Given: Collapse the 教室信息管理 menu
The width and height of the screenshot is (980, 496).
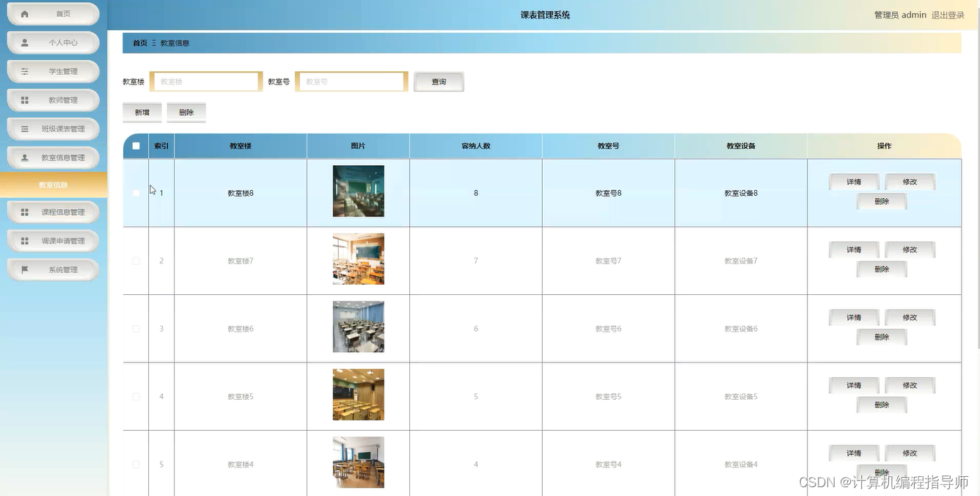Looking at the screenshot, I should point(53,158).
